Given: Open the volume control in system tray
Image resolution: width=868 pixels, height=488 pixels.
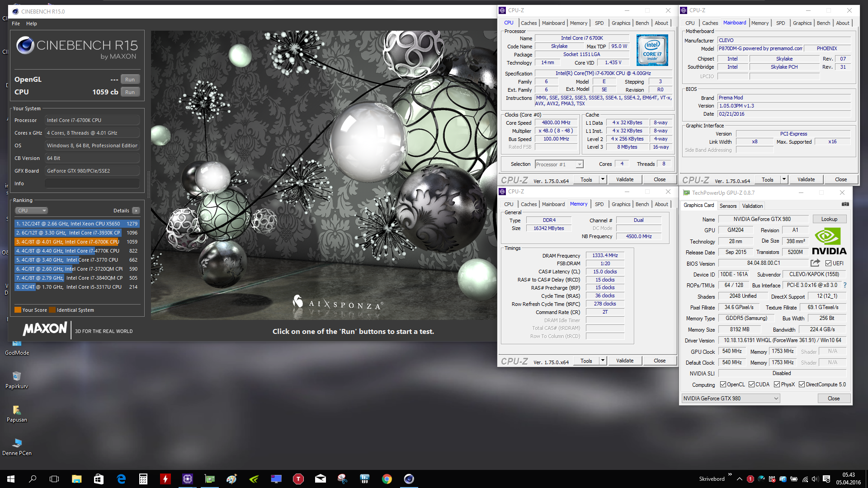Looking at the screenshot, I should point(815,479).
